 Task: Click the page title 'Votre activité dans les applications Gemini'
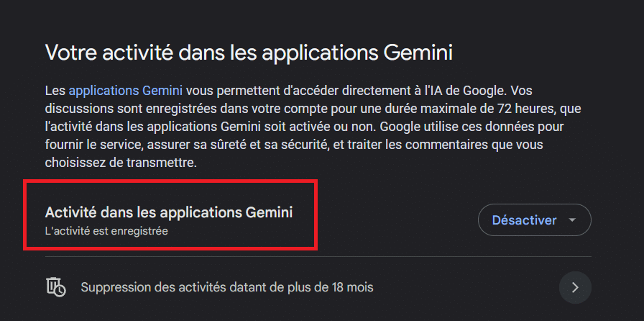249,53
